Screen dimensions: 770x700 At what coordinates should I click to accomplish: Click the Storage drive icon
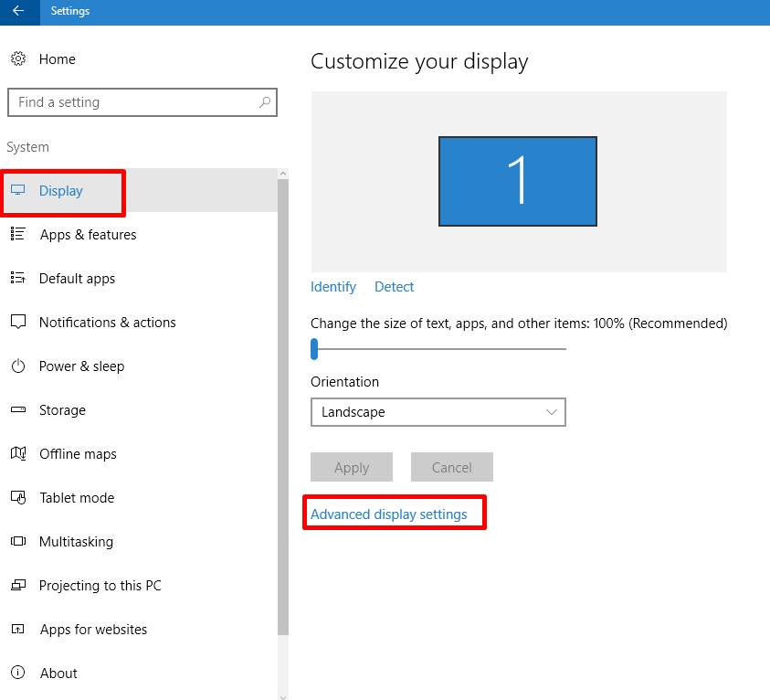pyautogui.click(x=18, y=410)
